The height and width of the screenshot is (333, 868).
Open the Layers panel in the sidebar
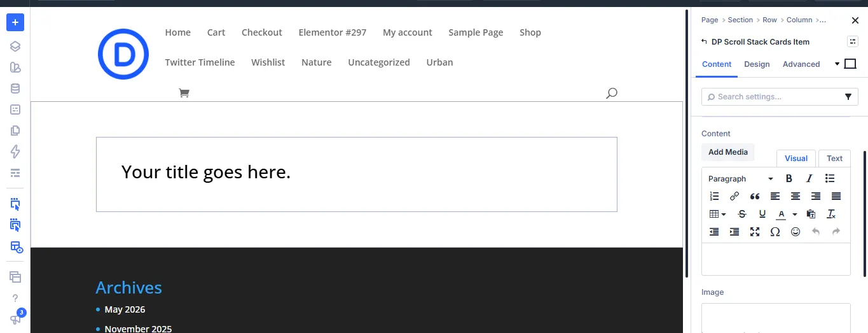tap(15, 46)
